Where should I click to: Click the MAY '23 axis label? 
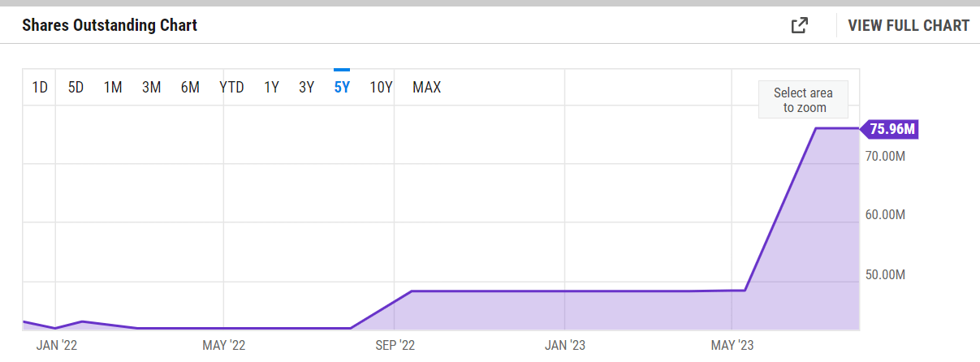pyautogui.click(x=732, y=345)
